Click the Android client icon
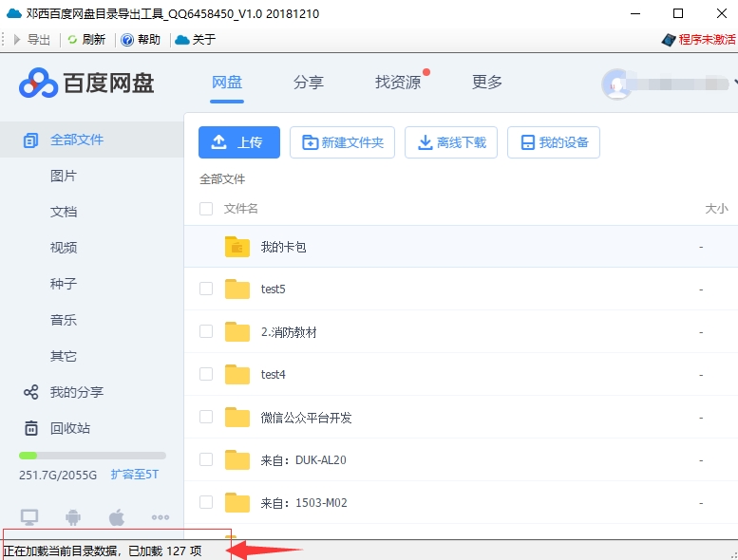 72,517
